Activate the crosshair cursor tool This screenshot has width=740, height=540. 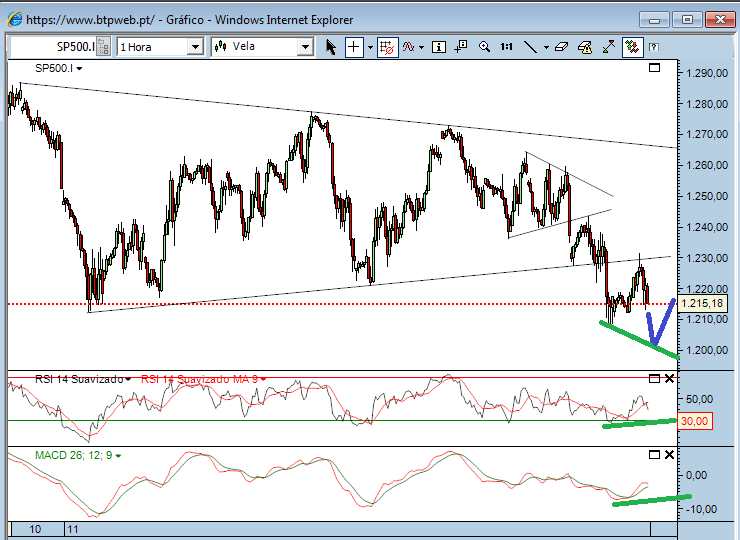tap(354, 47)
